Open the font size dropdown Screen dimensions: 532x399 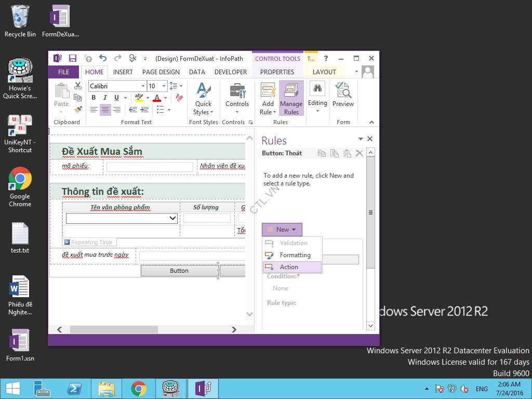[164, 86]
